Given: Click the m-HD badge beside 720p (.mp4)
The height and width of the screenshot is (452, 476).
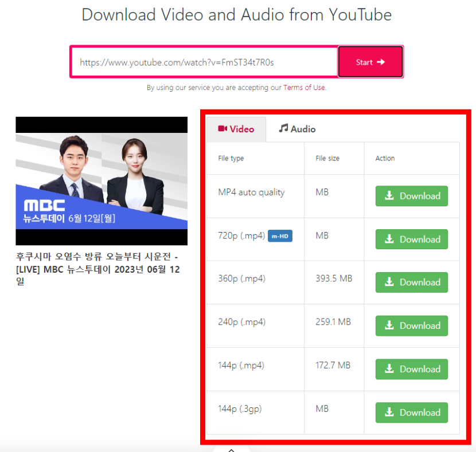Looking at the screenshot, I should point(280,235).
